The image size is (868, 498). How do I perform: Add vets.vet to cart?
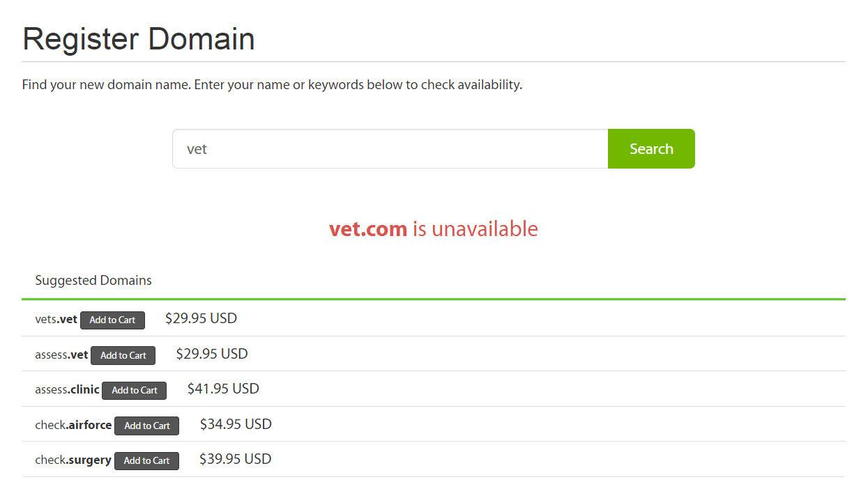112,320
